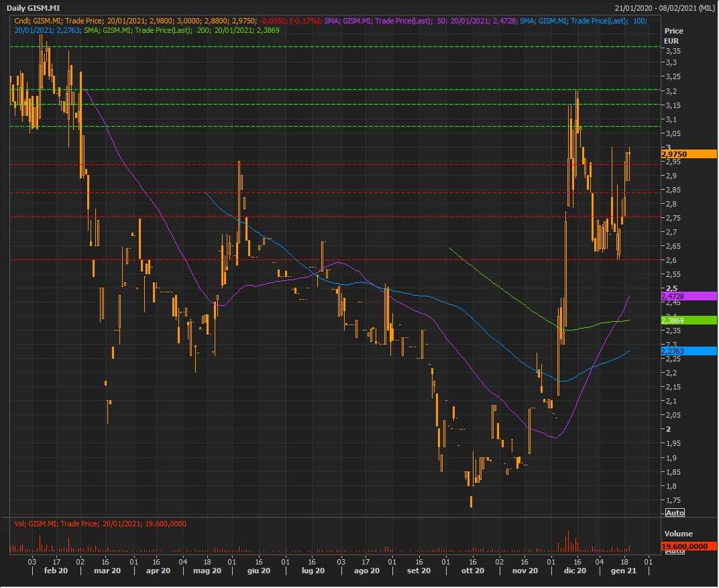Click the 'Volume' axis heading
This screenshot has width=719, height=588.
pyautogui.click(x=677, y=534)
